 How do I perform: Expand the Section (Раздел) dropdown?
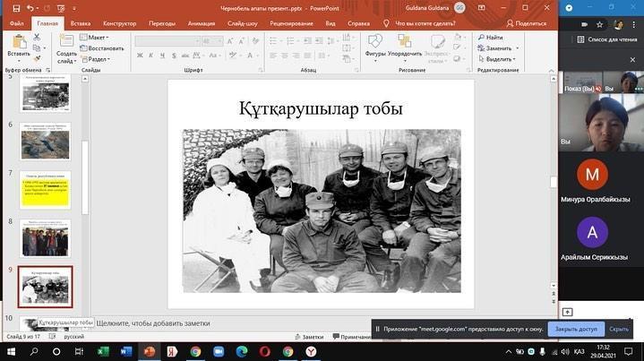97,59
